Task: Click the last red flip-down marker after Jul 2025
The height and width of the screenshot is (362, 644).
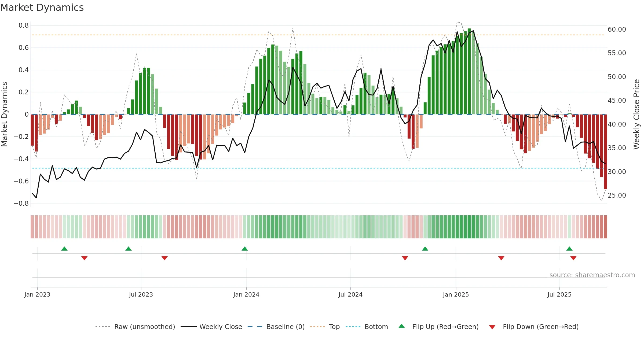Action: 573,258
